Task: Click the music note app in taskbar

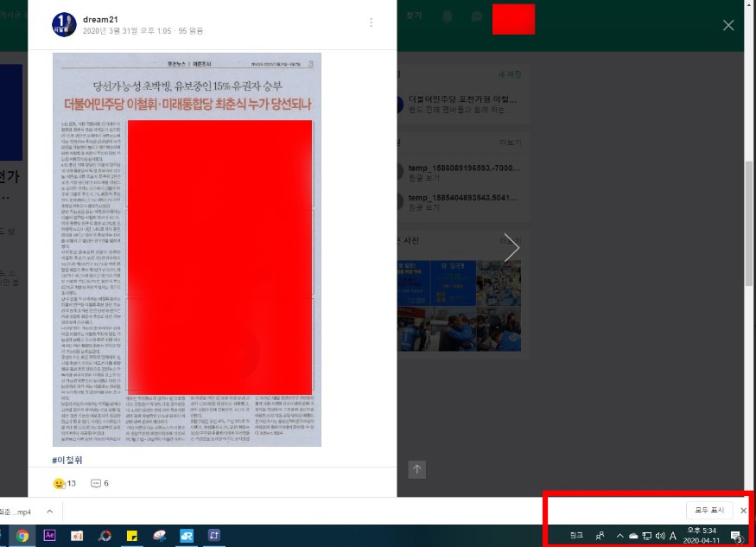Action: coord(214,536)
